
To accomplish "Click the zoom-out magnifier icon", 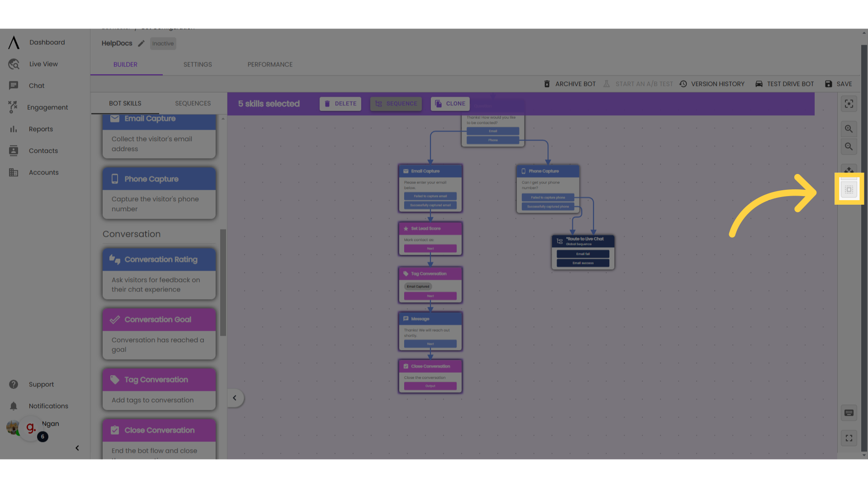I will pos(849,146).
